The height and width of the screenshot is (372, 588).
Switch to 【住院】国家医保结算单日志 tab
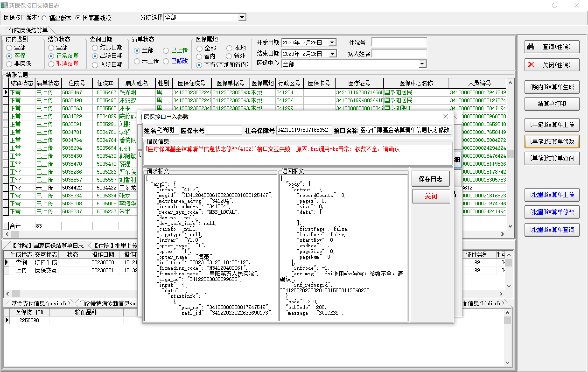48,245
